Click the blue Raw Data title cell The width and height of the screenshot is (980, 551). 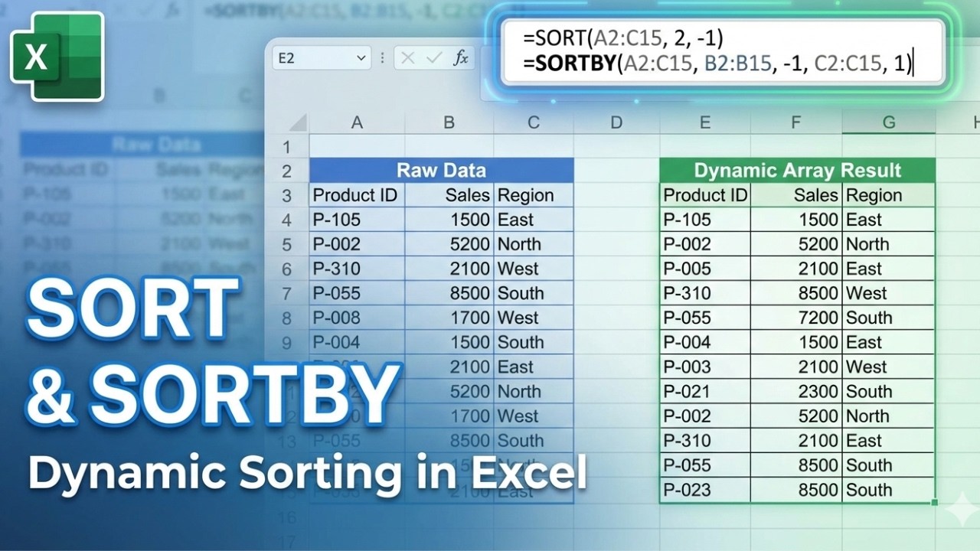click(x=442, y=170)
